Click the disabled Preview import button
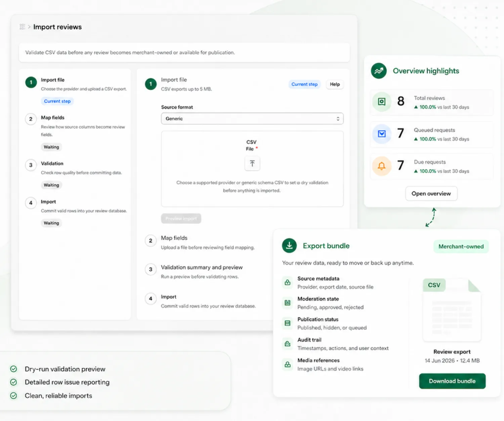The height and width of the screenshot is (421, 504). tap(181, 219)
